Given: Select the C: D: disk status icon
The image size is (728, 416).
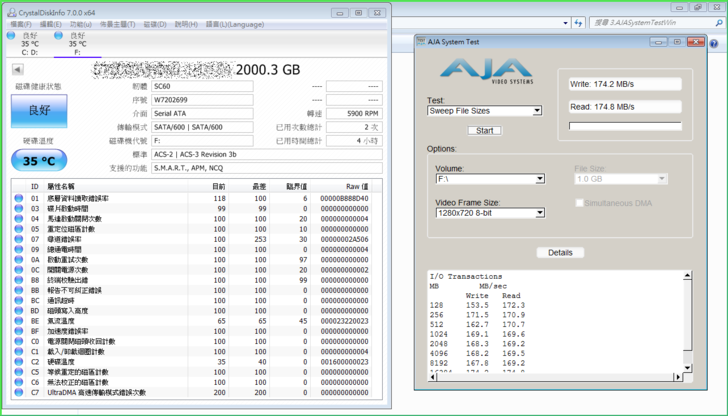Looking at the screenshot, I should (x=11, y=35).
